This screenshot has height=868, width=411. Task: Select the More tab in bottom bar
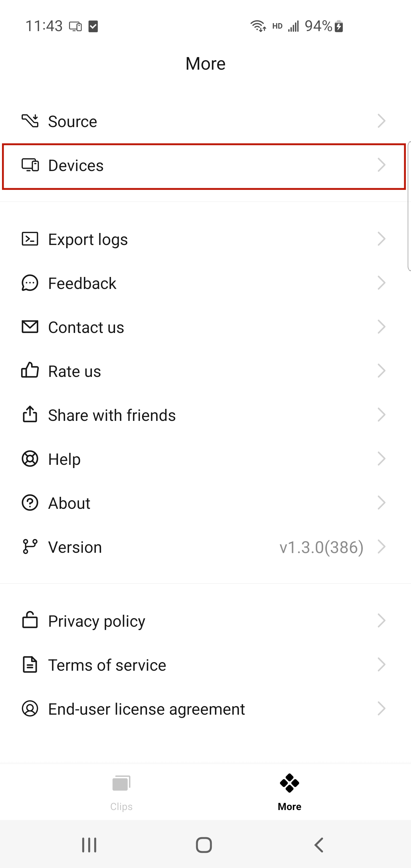(x=289, y=792)
